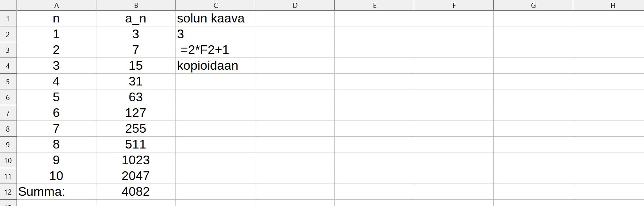This screenshot has width=644, height=206.
Task: Select row 1 via its row header
Action: coord(8,19)
